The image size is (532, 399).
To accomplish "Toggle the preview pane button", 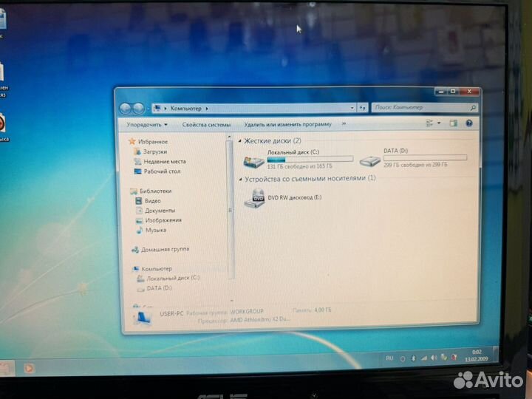I will coord(454,123).
